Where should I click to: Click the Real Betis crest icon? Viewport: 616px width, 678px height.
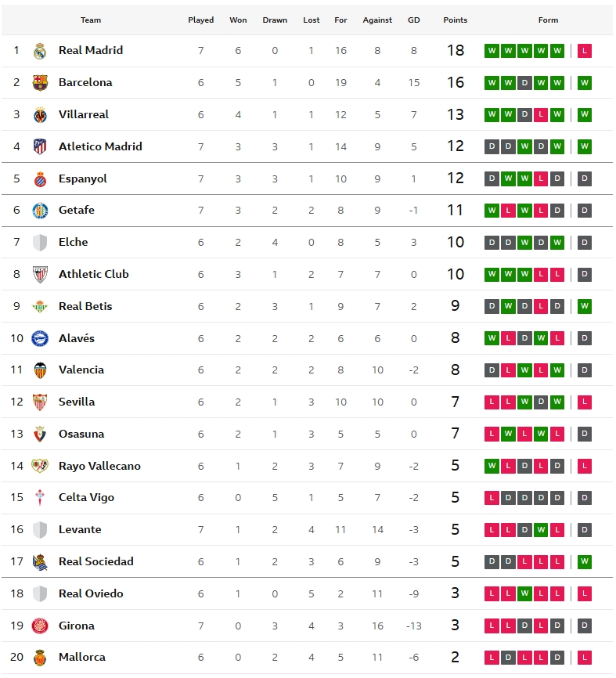point(40,307)
